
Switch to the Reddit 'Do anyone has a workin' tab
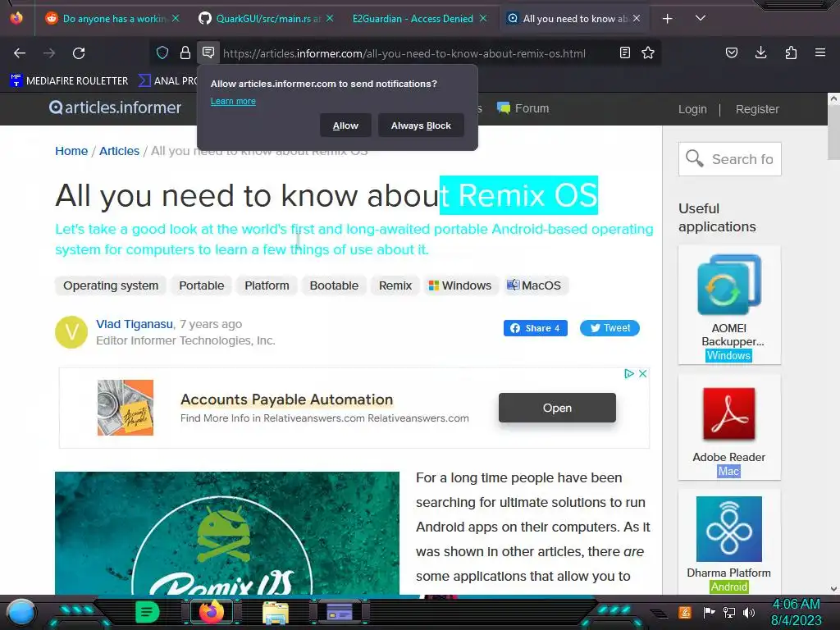(113, 19)
